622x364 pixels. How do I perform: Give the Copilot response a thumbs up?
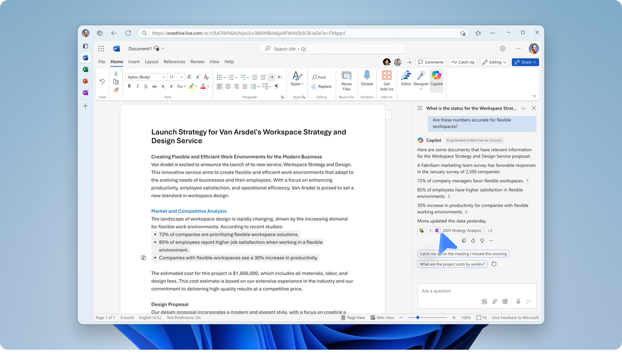(x=473, y=241)
